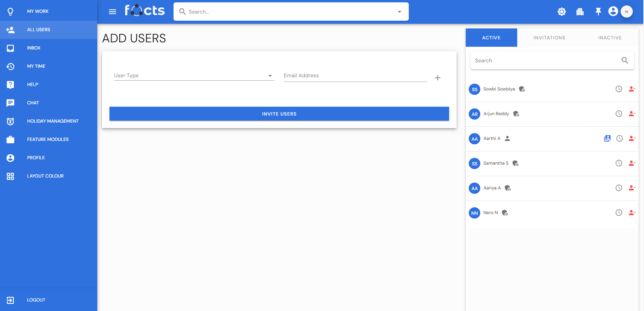This screenshot has height=311, width=644.
Task: View time log for Arjun Reddy
Action: [x=619, y=114]
